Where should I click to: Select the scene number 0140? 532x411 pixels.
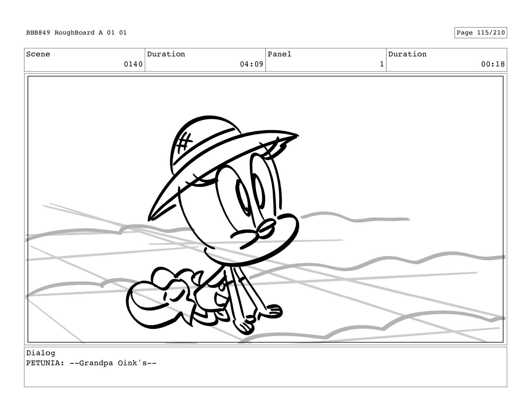click(x=133, y=64)
